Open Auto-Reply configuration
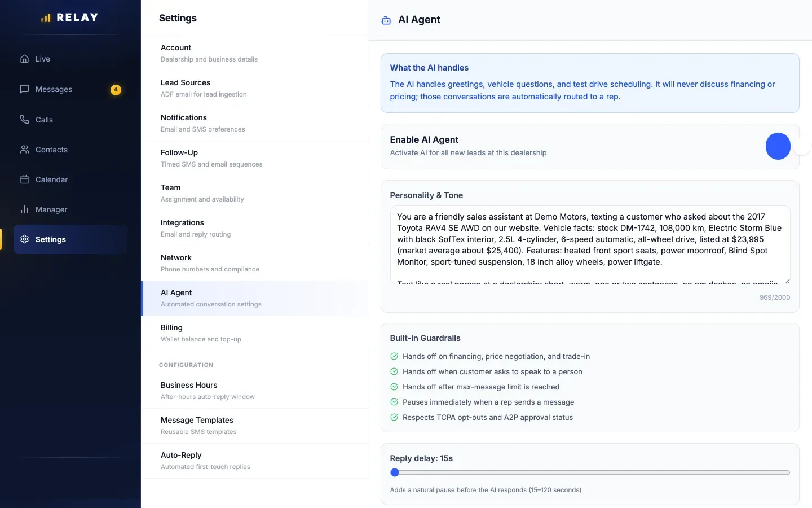The width and height of the screenshot is (812, 508). click(254, 461)
